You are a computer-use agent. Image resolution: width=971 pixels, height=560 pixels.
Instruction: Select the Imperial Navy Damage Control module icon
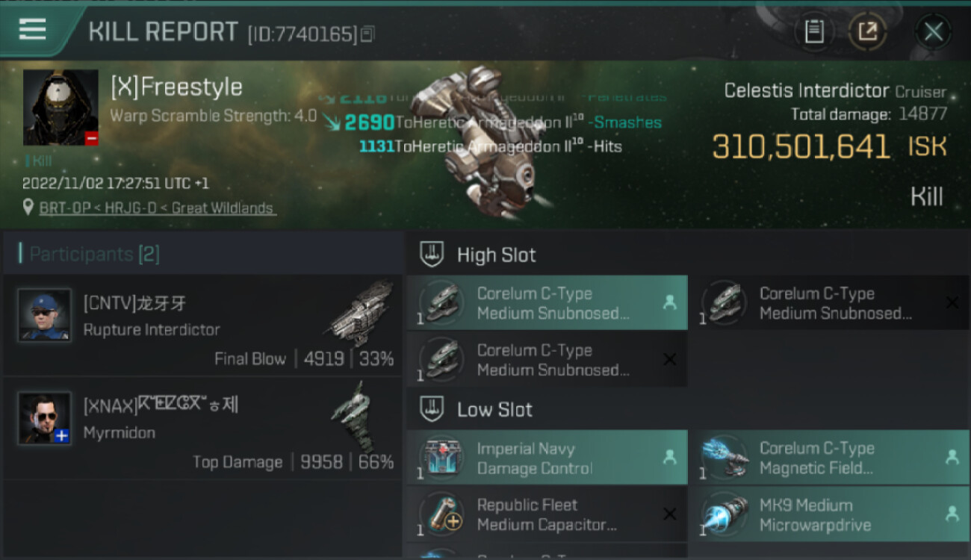click(x=442, y=458)
